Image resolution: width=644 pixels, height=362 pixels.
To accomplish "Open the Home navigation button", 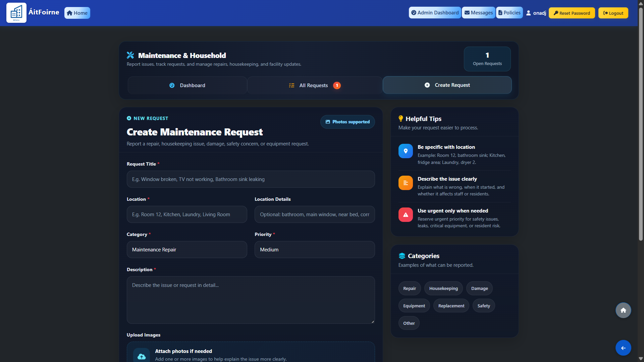I will pyautogui.click(x=77, y=13).
